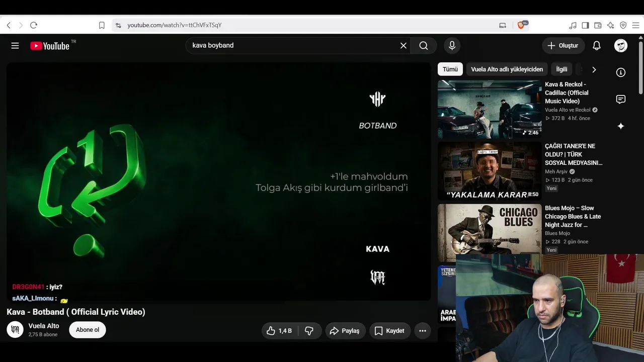
Task: Click the Kava - Botband video title text
Action: click(x=76, y=312)
